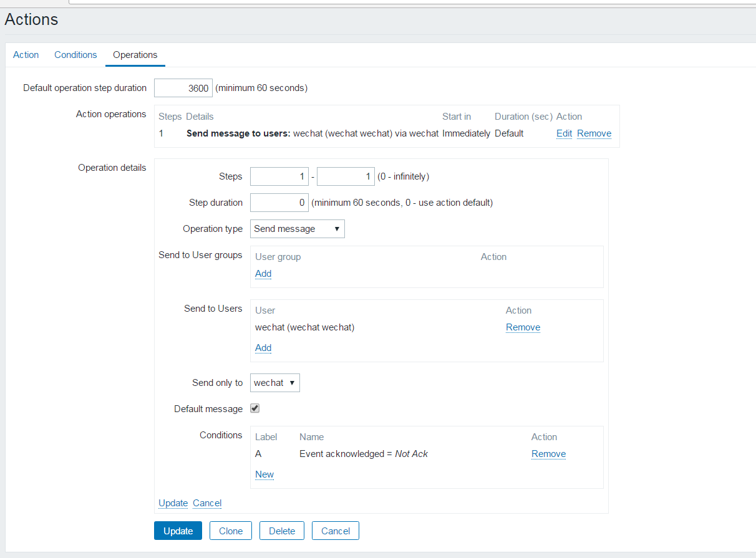
Task: Remove the Event acknowledged condition
Action: pos(548,454)
